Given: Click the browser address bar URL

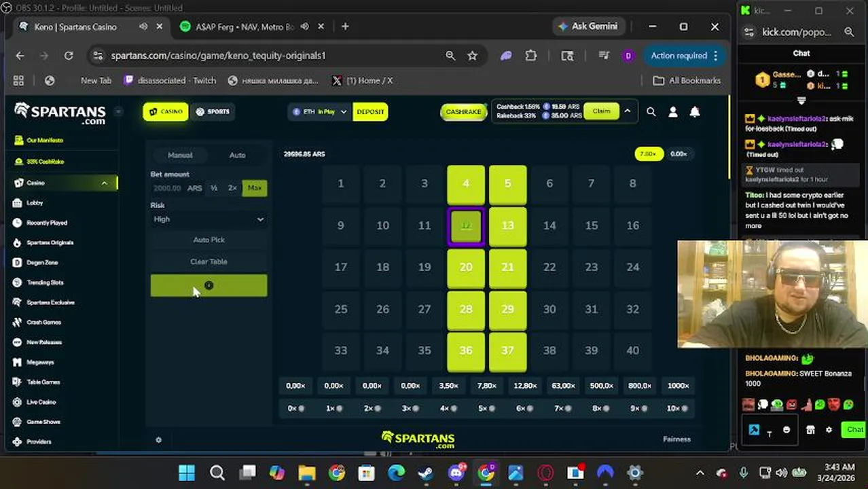Looking at the screenshot, I should tap(219, 56).
